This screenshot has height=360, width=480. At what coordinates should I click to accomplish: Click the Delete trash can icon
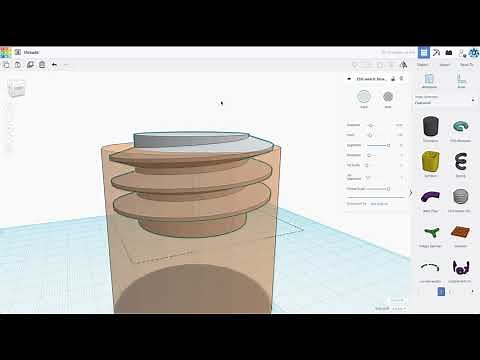[42, 65]
